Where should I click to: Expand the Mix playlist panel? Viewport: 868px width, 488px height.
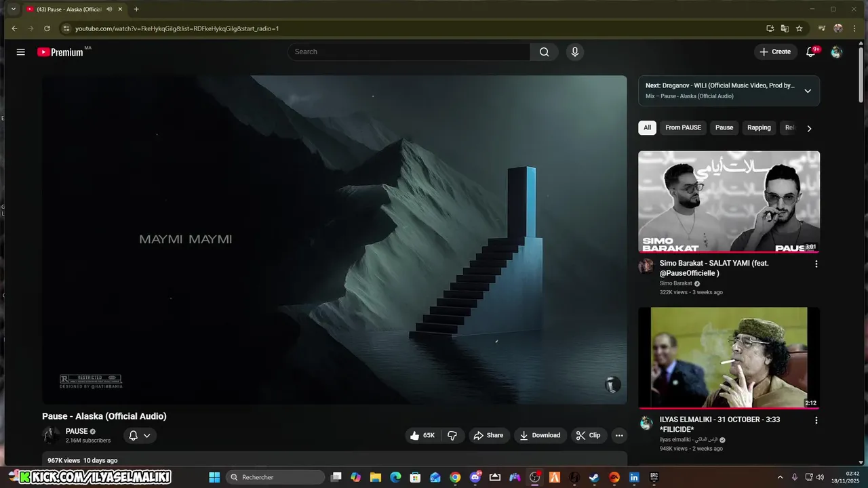tap(808, 91)
